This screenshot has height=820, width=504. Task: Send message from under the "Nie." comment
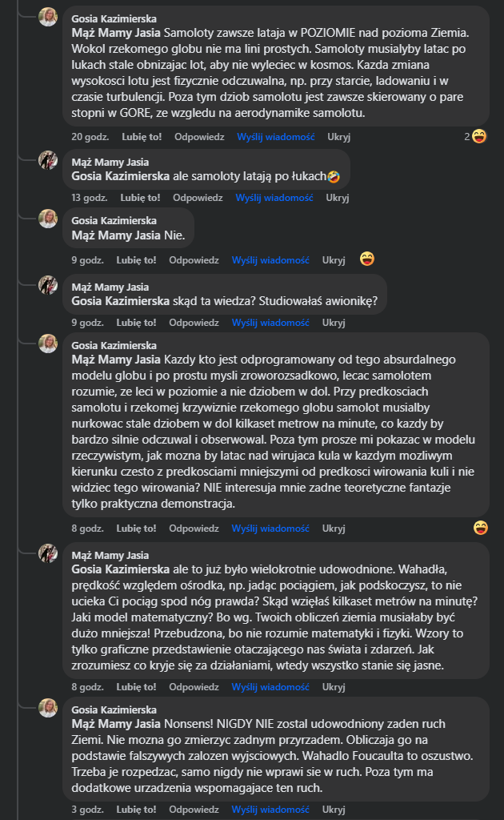click(x=270, y=259)
